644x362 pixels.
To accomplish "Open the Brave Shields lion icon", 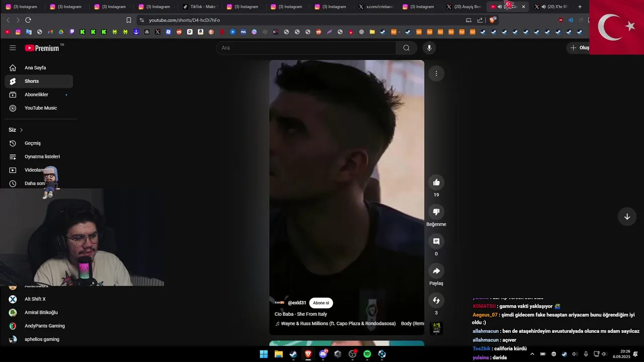I will [x=493, y=20].
